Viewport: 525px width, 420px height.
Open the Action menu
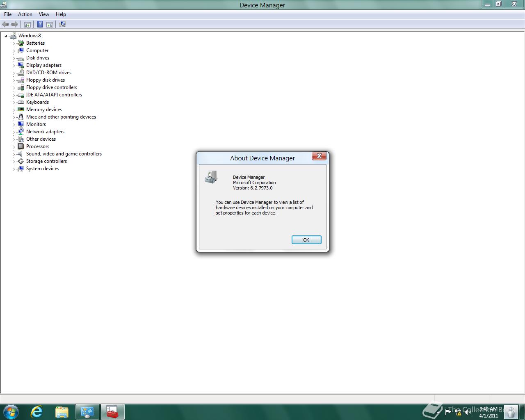click(x=25, y=14)
